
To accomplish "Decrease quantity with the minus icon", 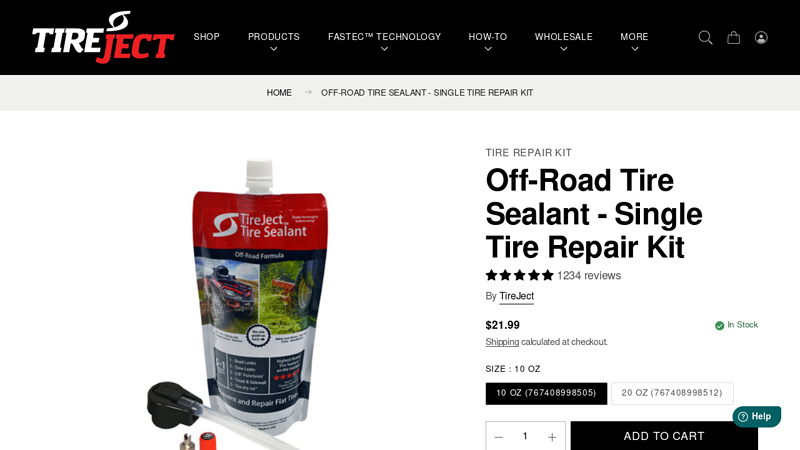I will point(498,437).
